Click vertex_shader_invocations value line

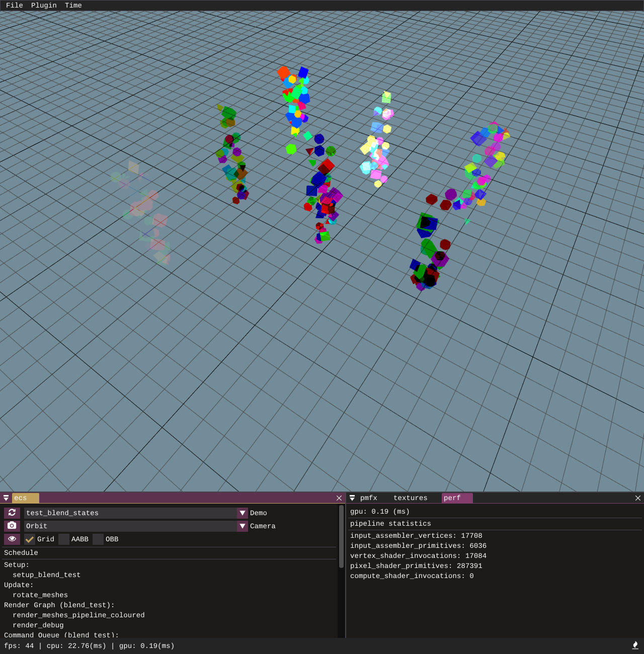[418, 556]
